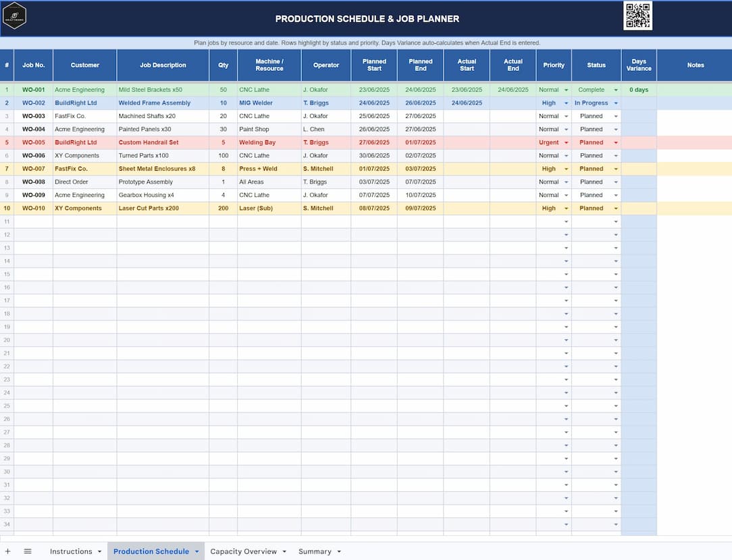Add a new sheet with plus icon
The image size is (732, 560).
8,551
